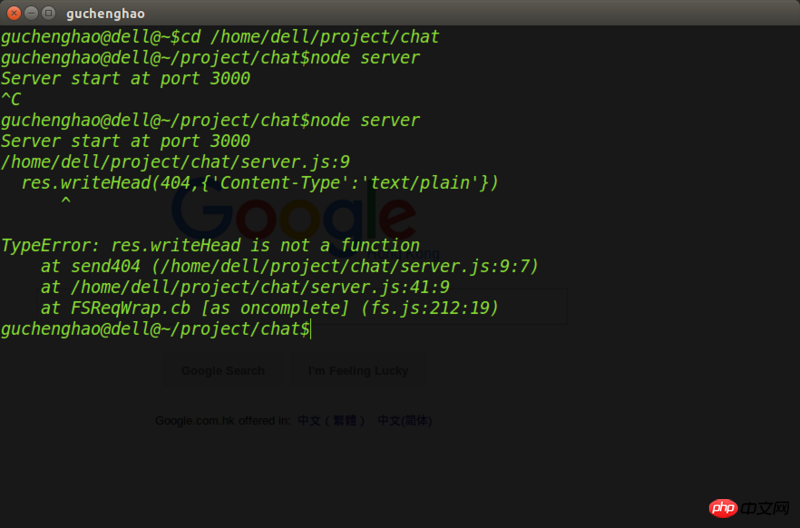This screenshot has width=800, height=528.
Task: Open the 中文(简体) language link
Action: click(x=404, y=421)
